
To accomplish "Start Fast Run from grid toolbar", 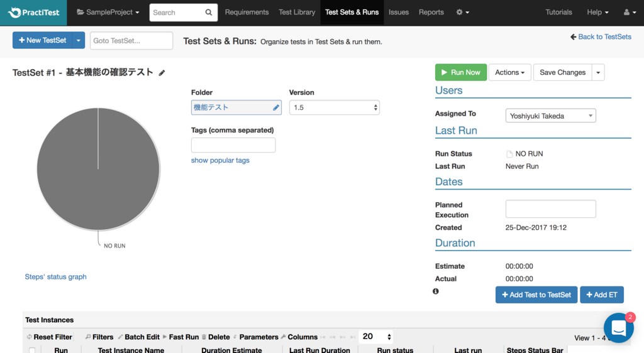I will coord(180,337).
